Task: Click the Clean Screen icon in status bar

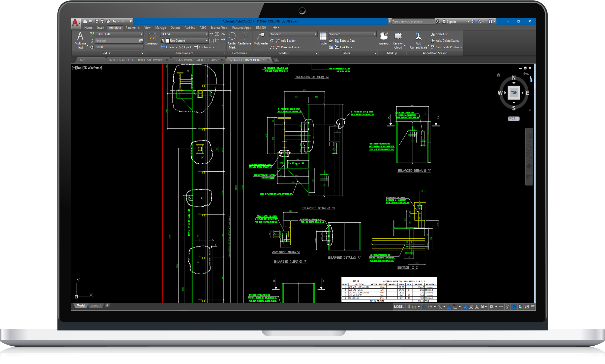Action: pyautogui.click(x=527, y=307)
